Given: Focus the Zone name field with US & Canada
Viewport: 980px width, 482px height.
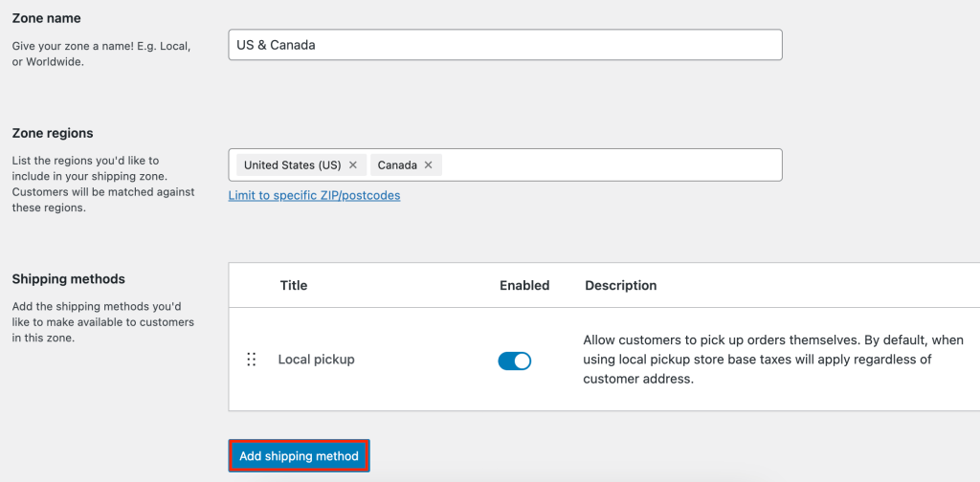Looking at the screenshot, I should tap(505, 45).
